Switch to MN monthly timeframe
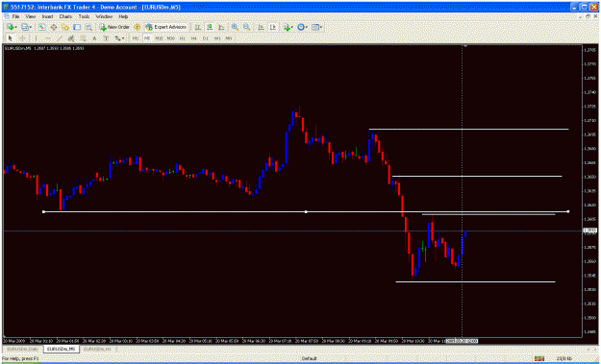601x364 pixels. [229, 38]
